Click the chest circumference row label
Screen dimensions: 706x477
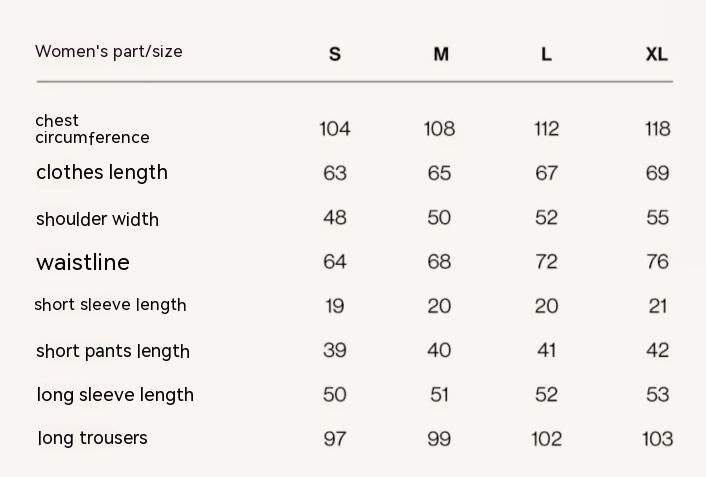92,129
